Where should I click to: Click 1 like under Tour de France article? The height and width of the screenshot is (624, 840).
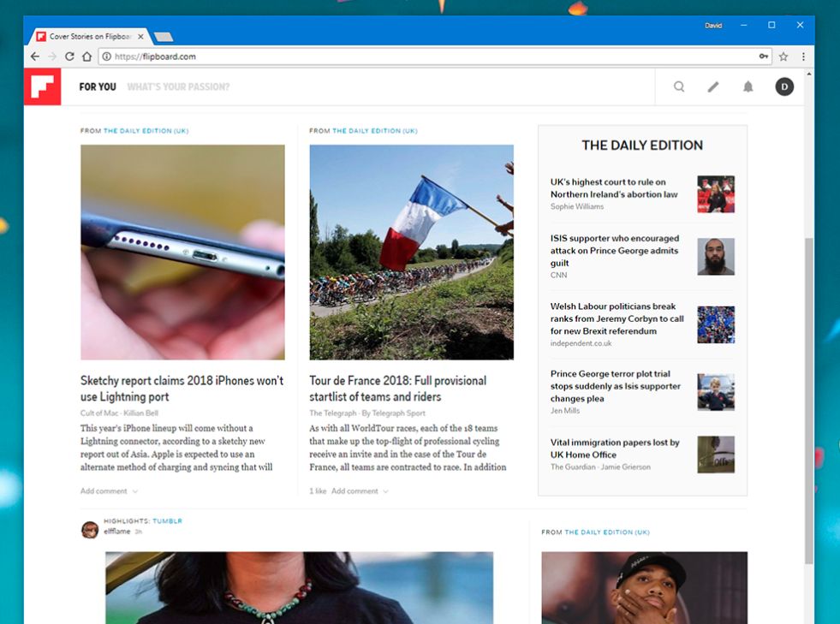[318, 490]
